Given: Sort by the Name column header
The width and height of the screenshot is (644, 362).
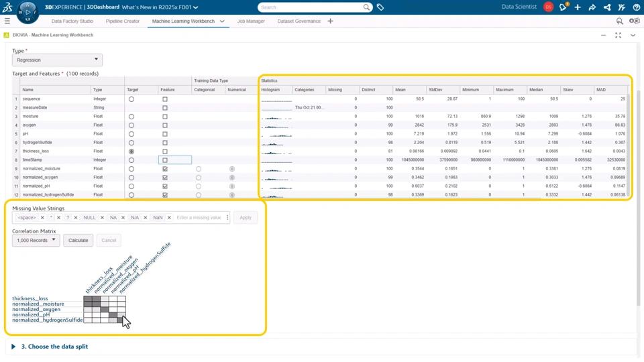Looking at the screenshot, I should tap(55, 89).
